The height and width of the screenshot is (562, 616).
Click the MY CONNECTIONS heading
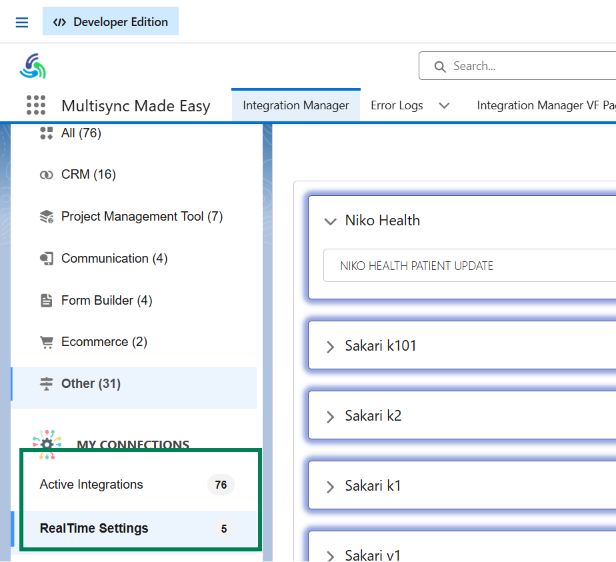133,444
